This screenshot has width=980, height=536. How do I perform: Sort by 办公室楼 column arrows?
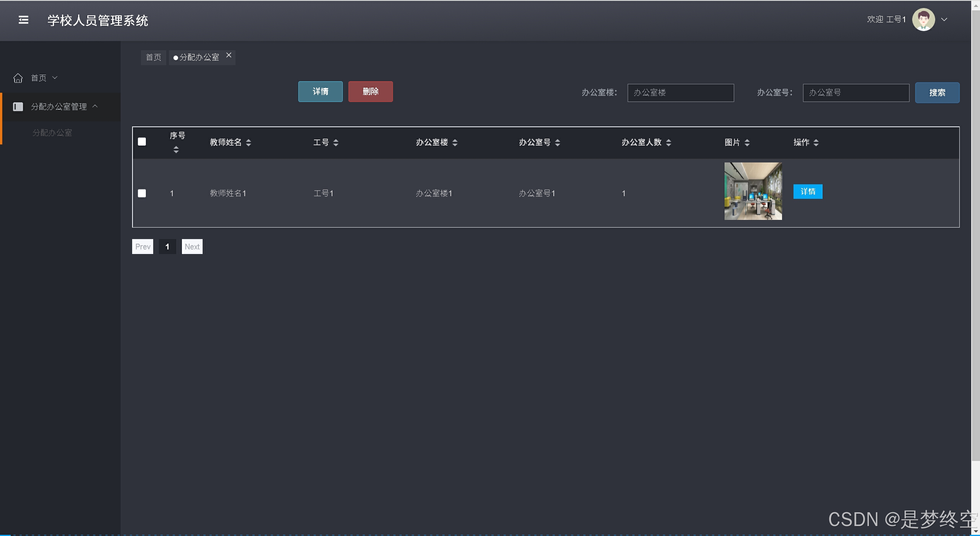pyautogui.click(x=455, y=143)
